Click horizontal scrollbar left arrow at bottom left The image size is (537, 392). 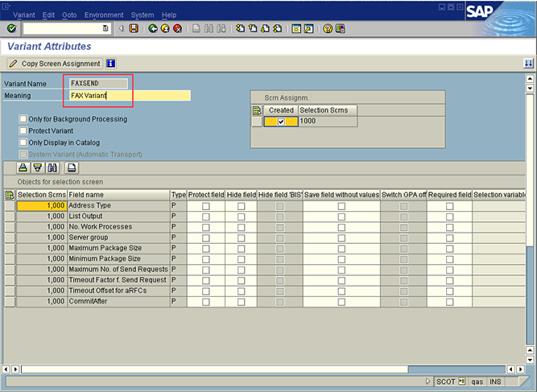(x=6, y=369)
